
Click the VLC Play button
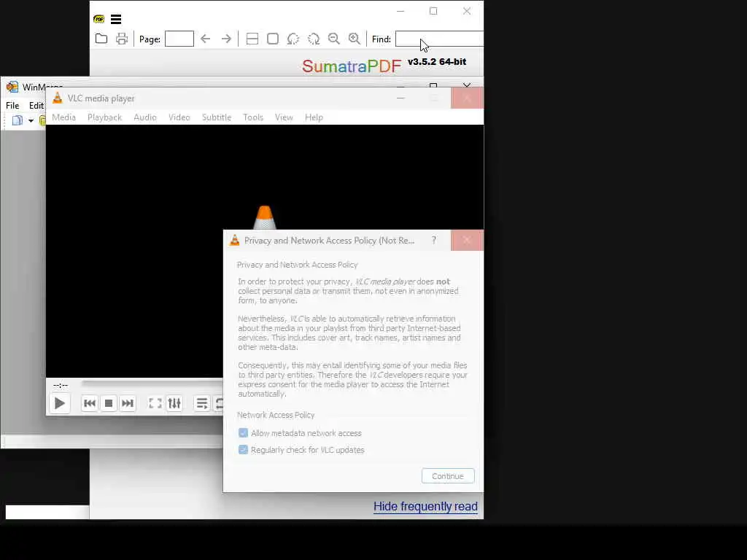(60, 403)
